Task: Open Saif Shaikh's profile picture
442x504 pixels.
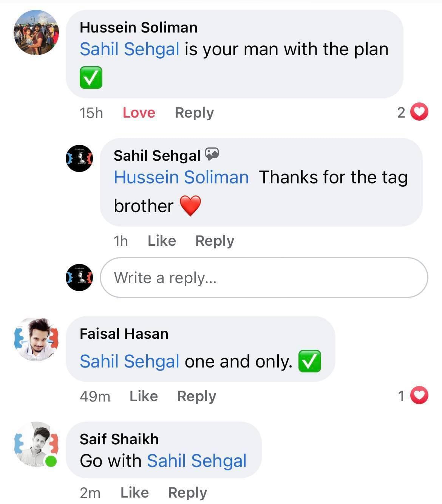Action: tap(36, 444)
